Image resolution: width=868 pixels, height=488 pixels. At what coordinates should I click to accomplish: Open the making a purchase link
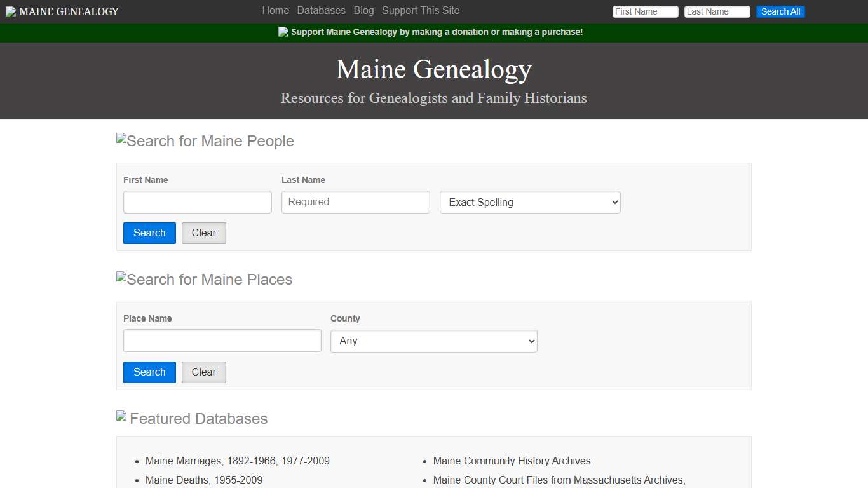541,32
